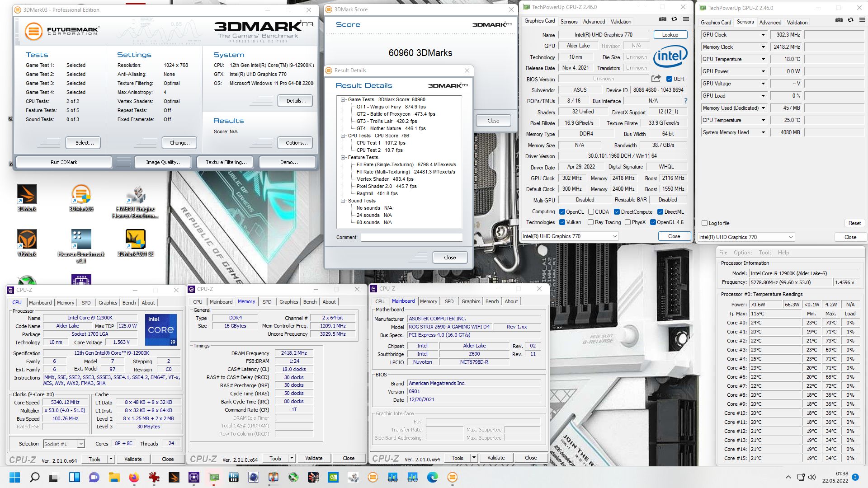Click the Run 3DMark button

click(x=64, y=162)
